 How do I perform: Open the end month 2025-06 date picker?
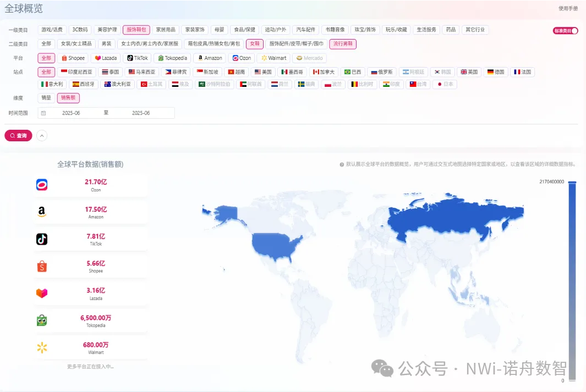tap(141, 113)
